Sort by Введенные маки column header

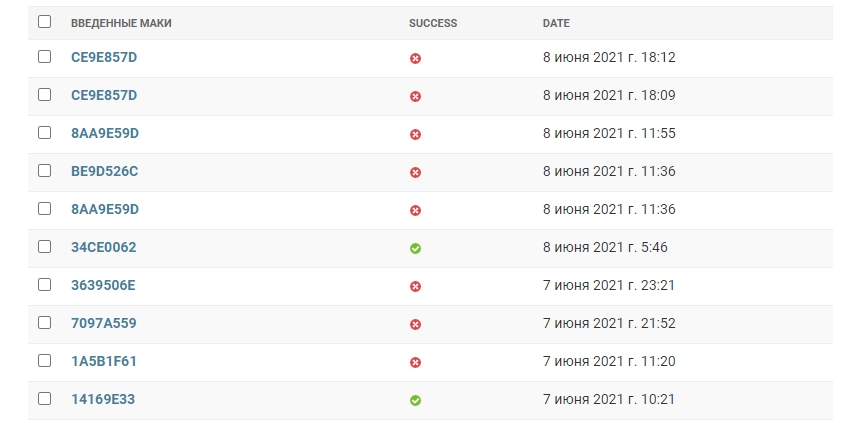[x=121, y=23]
